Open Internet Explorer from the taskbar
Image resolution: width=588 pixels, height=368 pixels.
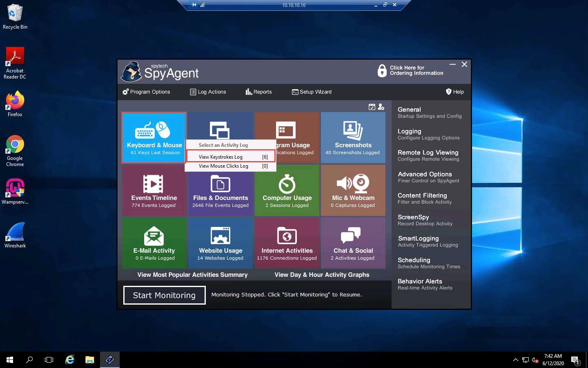tap(70, 360)
